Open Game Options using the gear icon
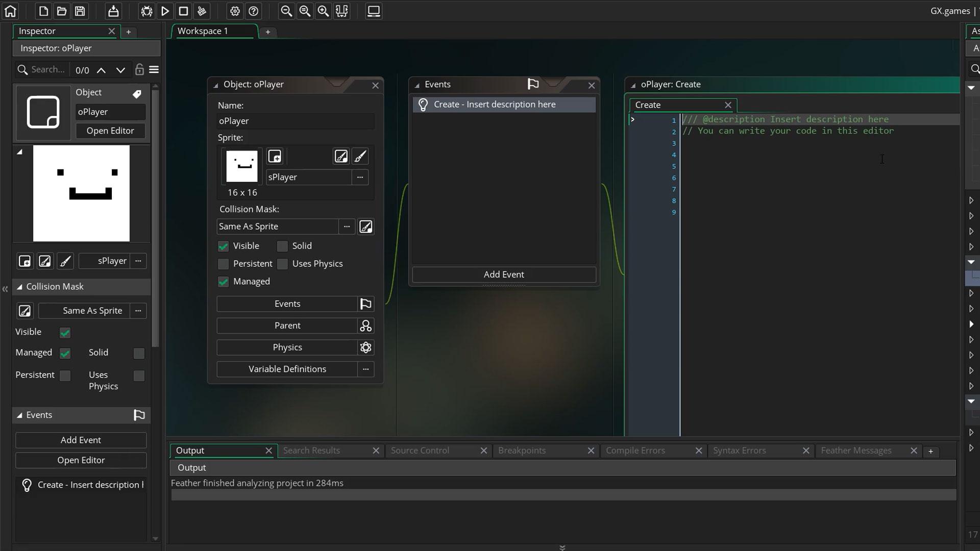Image resolution: width=980 pixels, height=551 pixels. pos(234,11)
